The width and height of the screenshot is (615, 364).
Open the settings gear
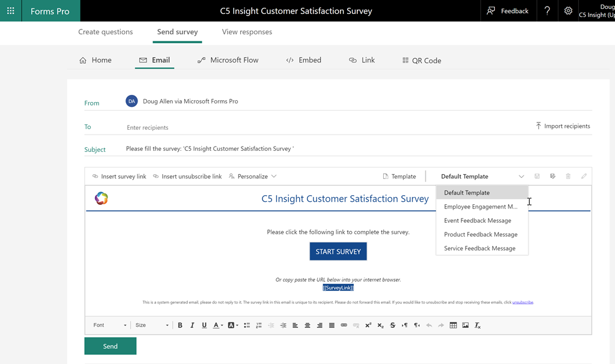[x=568, y=11]
